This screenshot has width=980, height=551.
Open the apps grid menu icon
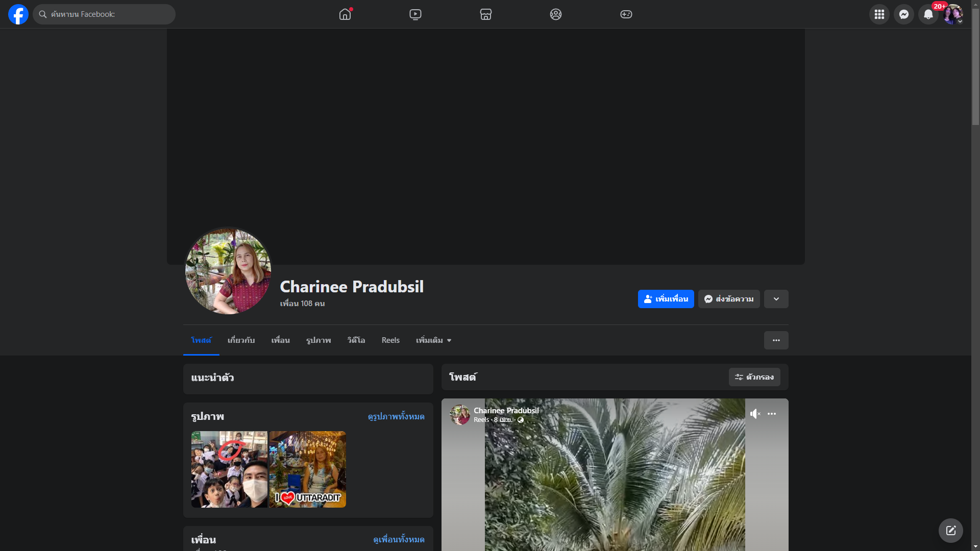879,14
